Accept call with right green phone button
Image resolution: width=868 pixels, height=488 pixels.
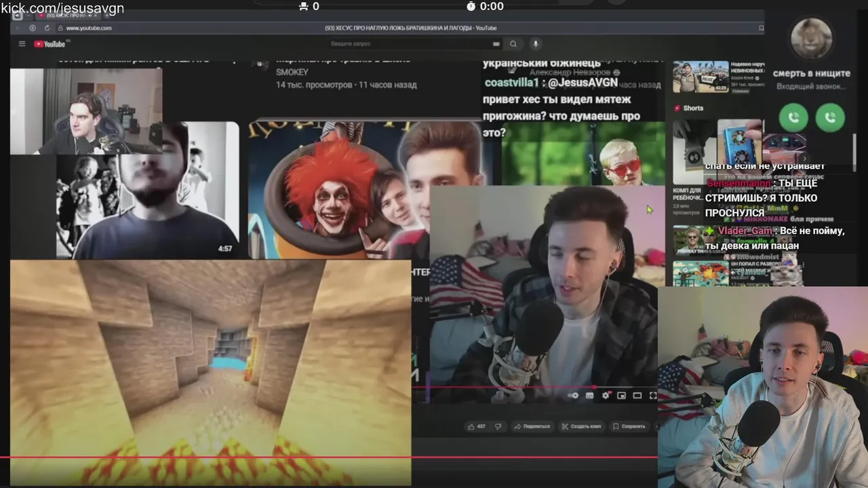[830, 117]
